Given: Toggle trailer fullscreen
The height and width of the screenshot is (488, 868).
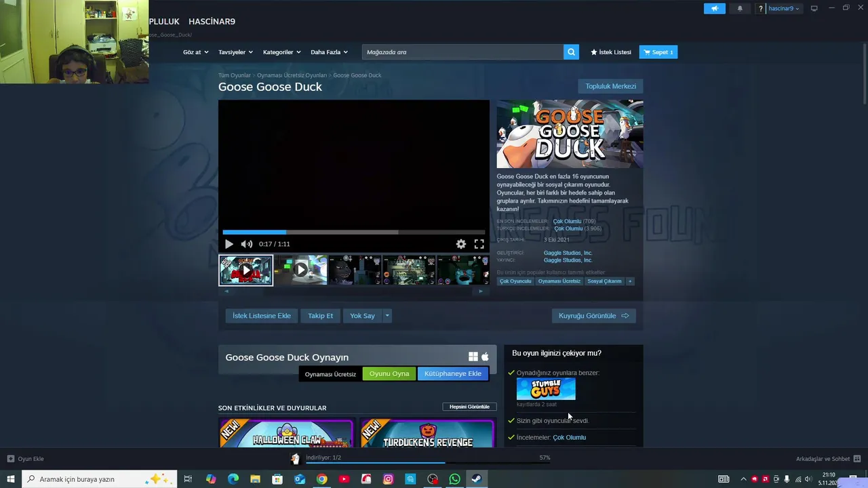Looking at the screenshot, I should 479,244.
